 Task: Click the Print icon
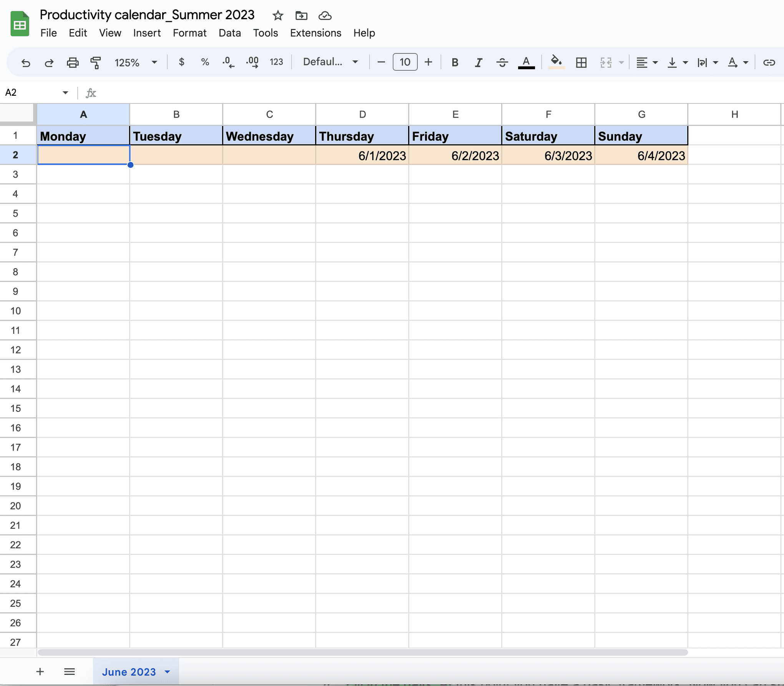coord(72,62)
